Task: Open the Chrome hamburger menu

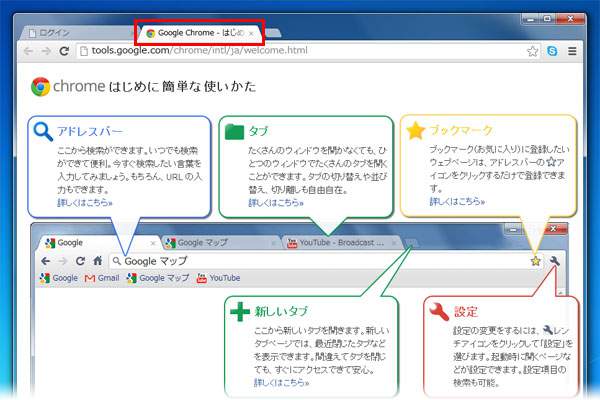Action: [572, 51]
